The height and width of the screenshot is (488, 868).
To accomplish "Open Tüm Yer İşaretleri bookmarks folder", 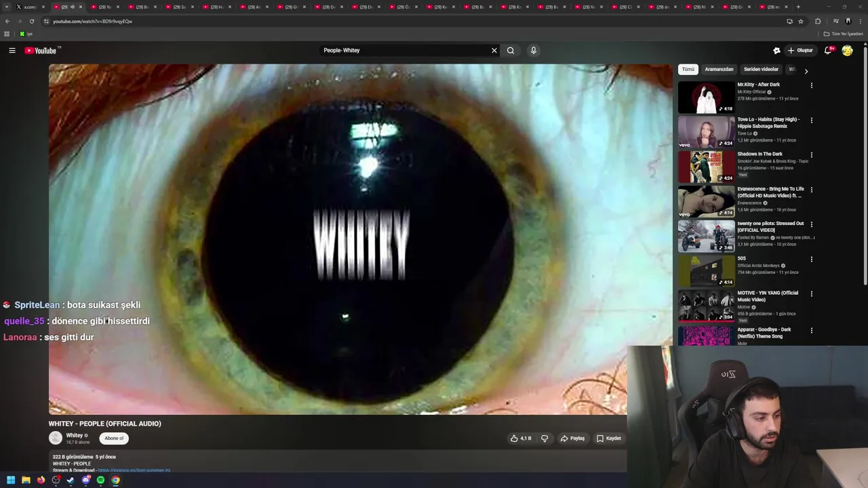I will coord(844,34).
